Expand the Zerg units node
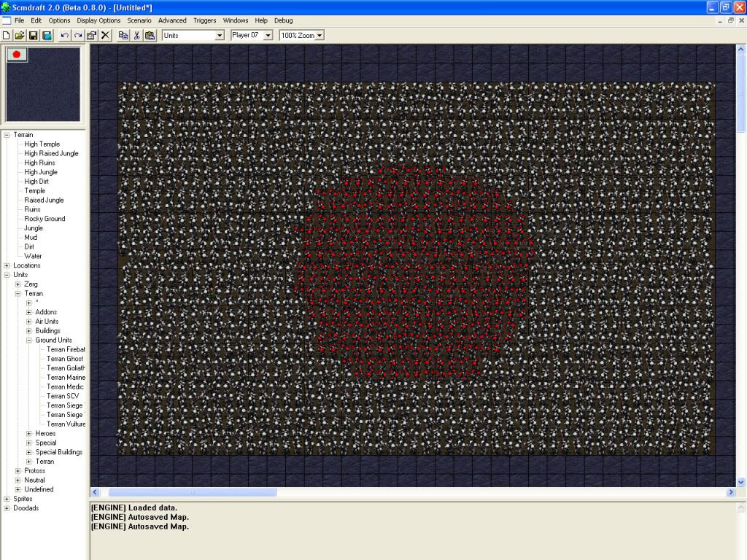This screenshot has width=747, height=560. 18,284
